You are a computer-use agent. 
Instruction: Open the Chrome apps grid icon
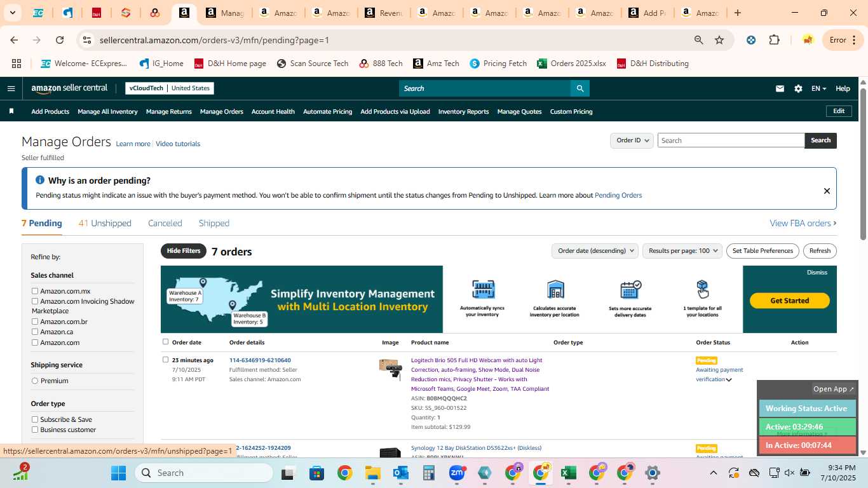17,64
